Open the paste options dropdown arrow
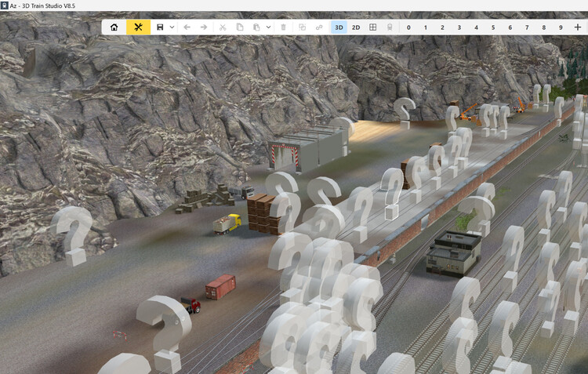 [x=268, y=27]
